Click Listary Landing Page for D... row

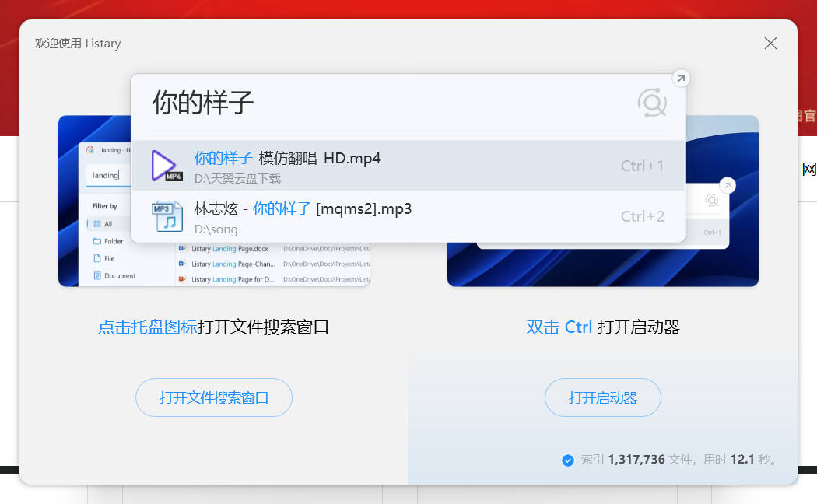tap(274, 279)
